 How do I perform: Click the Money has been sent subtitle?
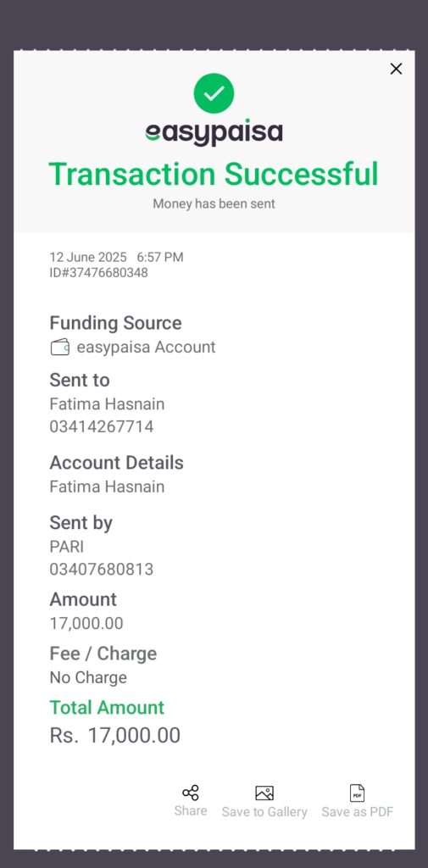click(x=214, y=203)
